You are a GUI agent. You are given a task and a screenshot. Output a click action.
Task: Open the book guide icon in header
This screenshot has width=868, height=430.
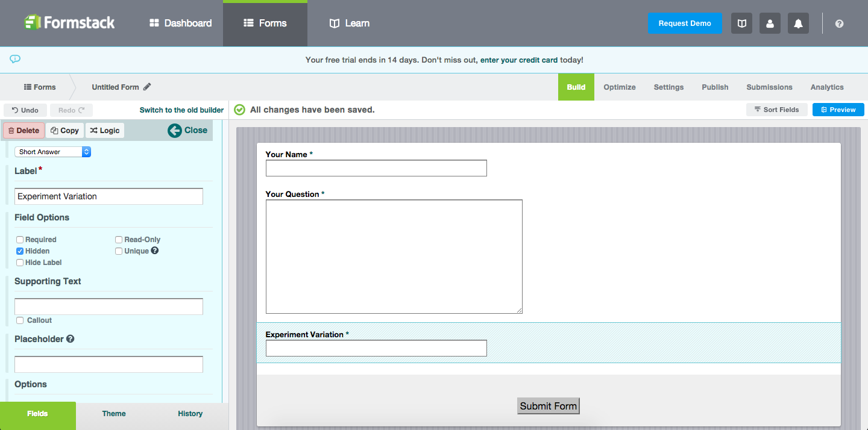pos(742,23)
